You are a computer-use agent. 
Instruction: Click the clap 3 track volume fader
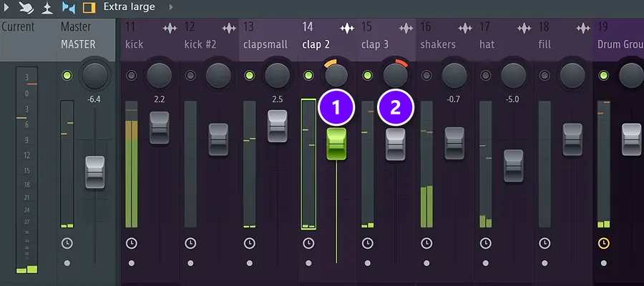click(x=396, y=144)
